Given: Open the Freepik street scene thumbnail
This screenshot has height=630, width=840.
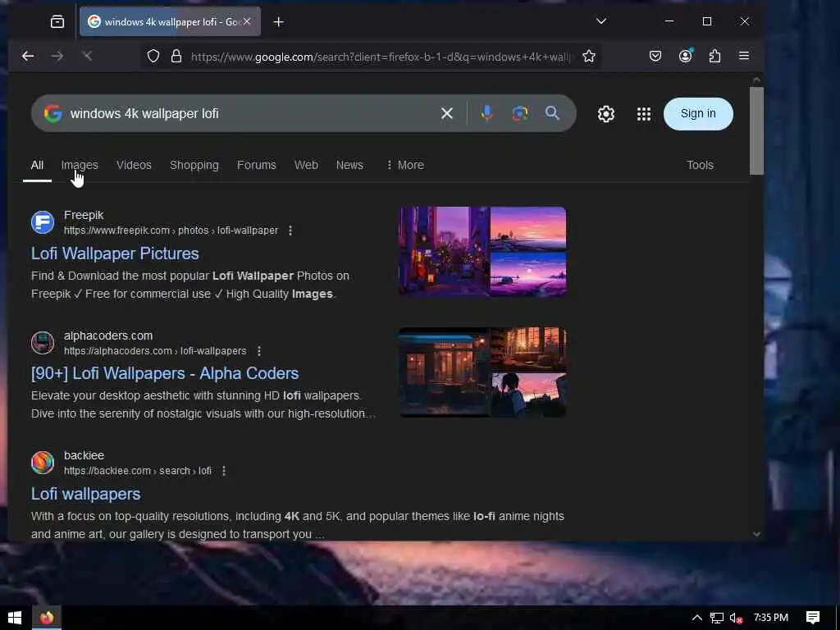Looking at the screenshot, I should tap(444, 251).
